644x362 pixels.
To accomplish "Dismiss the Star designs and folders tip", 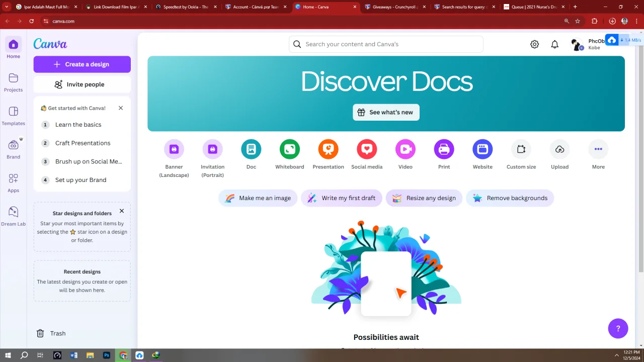I will click(122, 211).
